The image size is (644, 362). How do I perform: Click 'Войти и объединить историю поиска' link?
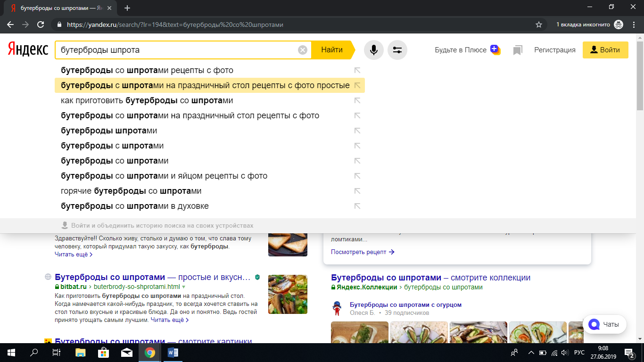162,226
